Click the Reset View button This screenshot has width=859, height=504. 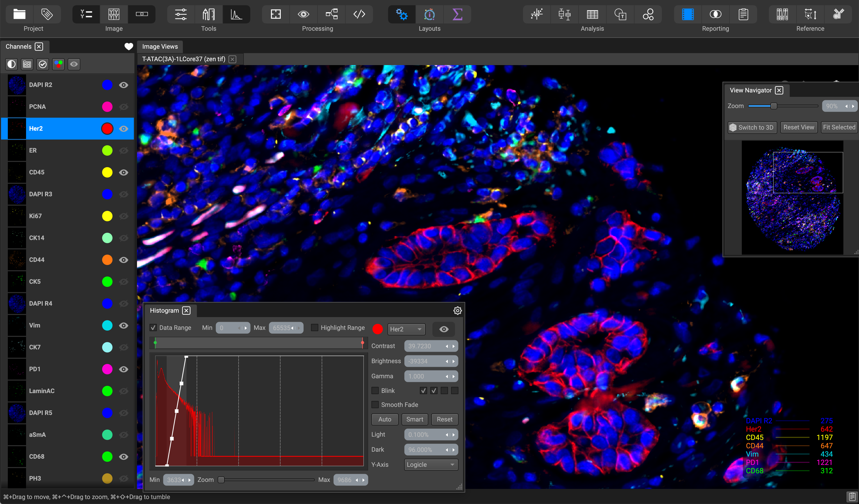tap(798, 128)
